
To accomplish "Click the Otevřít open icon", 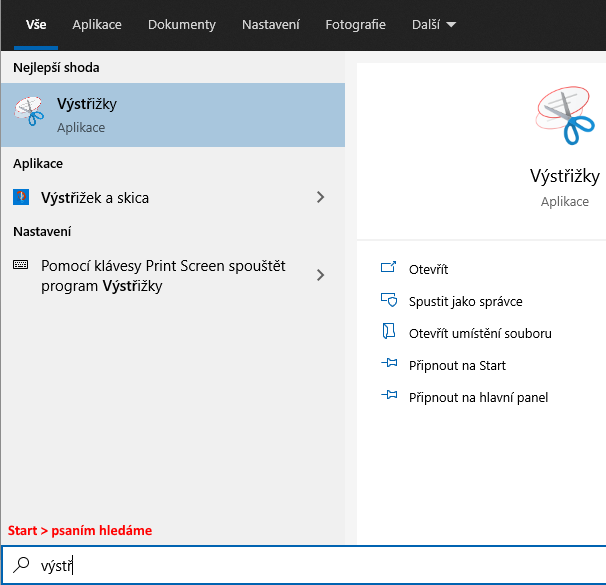I will point(388,267).
